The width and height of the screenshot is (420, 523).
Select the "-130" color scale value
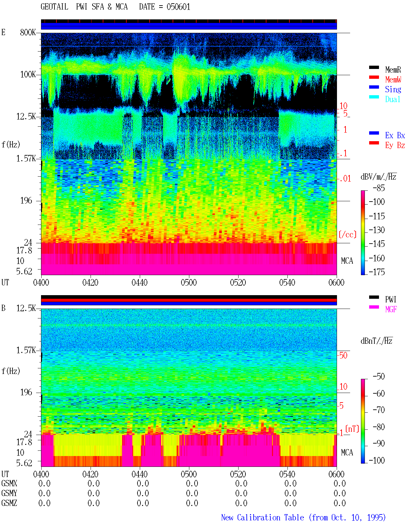377,230
